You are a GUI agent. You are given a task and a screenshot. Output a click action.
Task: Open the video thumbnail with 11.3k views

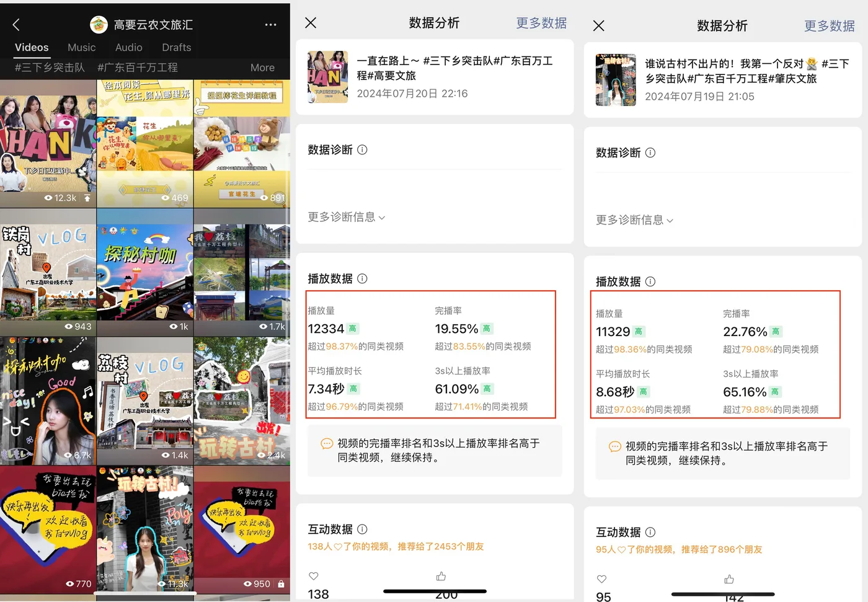click(145, 530)
